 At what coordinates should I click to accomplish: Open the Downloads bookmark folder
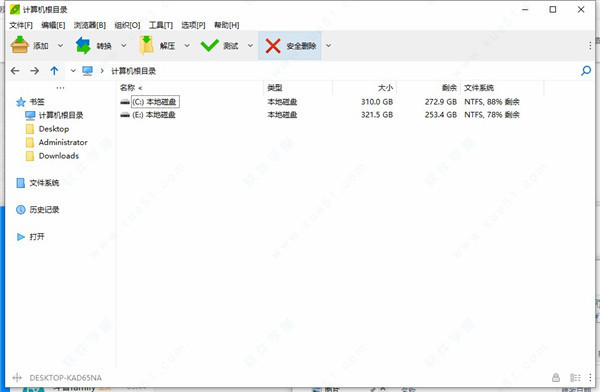tap(52, 156)
